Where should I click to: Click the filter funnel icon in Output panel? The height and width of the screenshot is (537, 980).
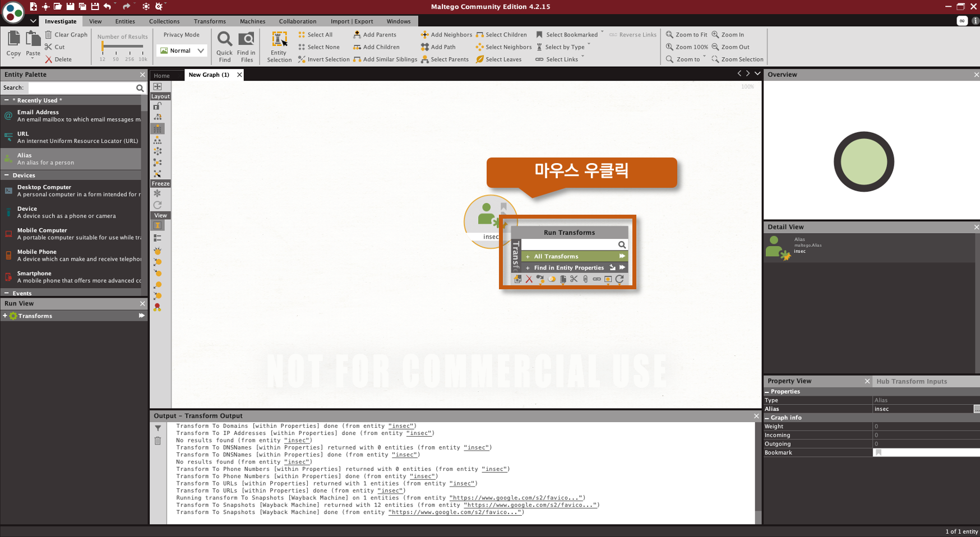tap(158, 428)
